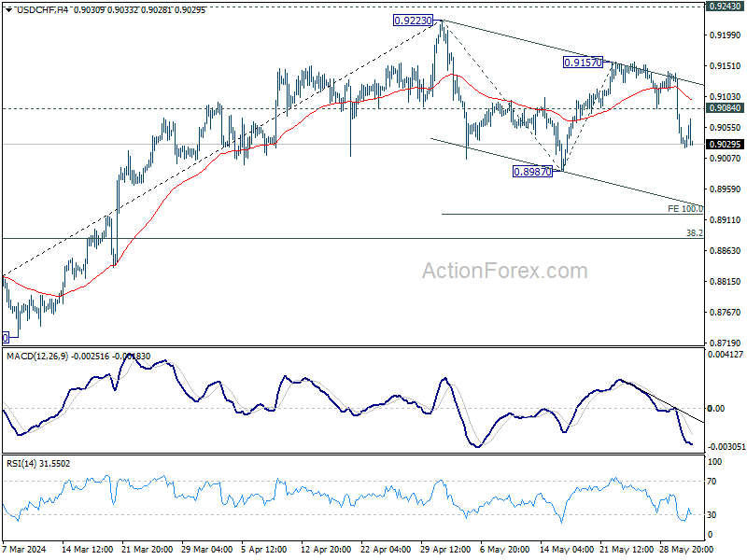Click the 7 Mar 2024 date label
This screenshot has height=560, width=747.
pos(24,549)
